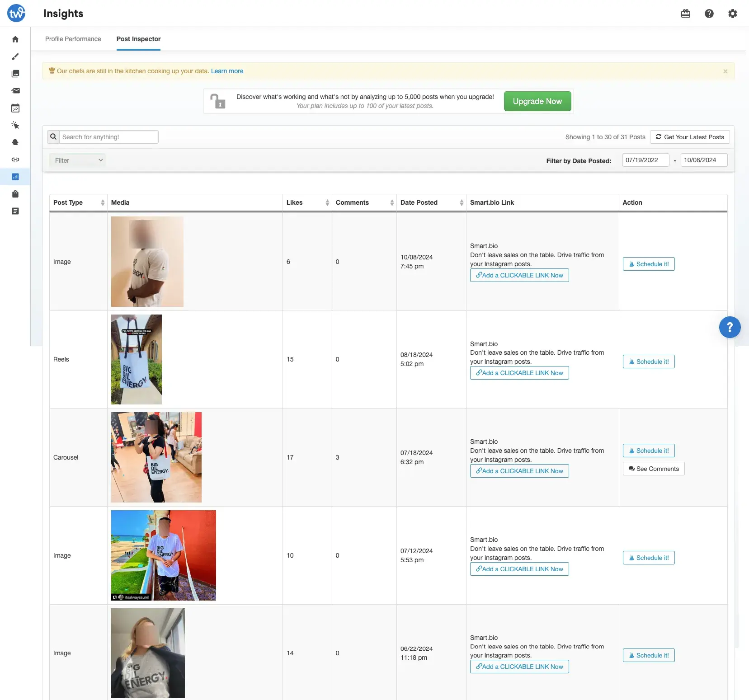Open the bar chart Insights sidebar icon
Screen dimensions: 749x700
click(15, 177)
